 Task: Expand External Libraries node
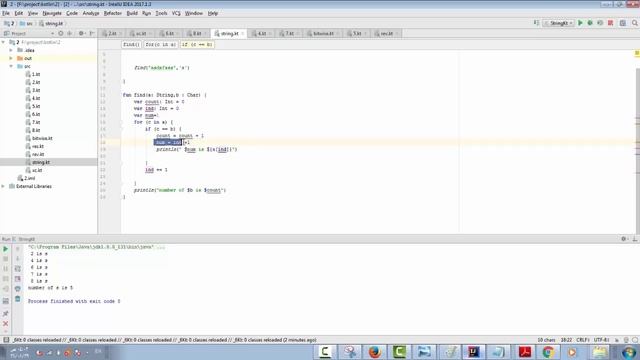click(3, 186)
